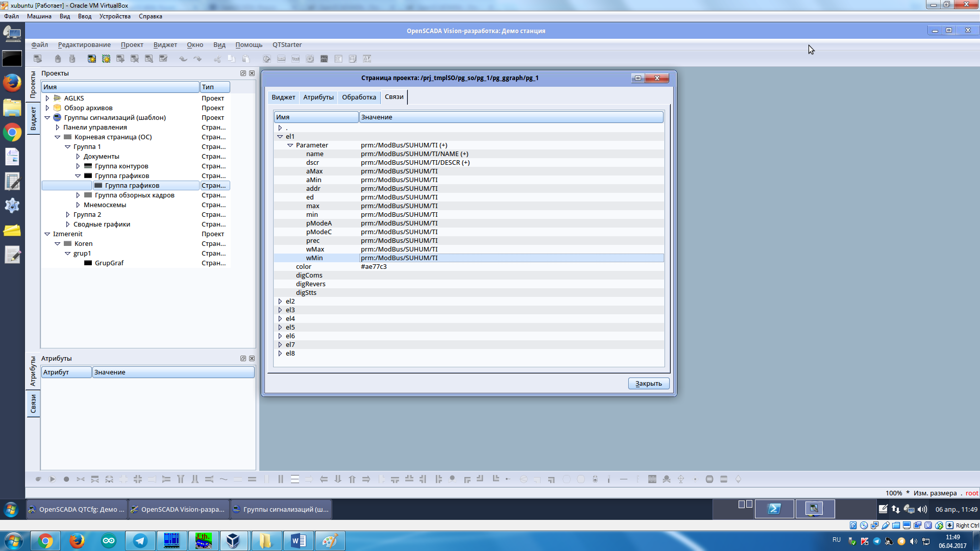Select the color value #ae77c3 cell
This screenshot has width=980, height=551.
click(374, 267)
